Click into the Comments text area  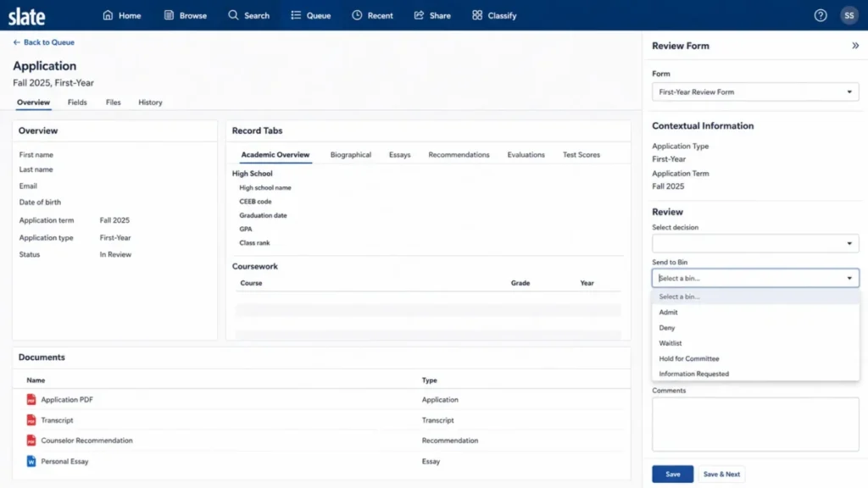point(755,424)
